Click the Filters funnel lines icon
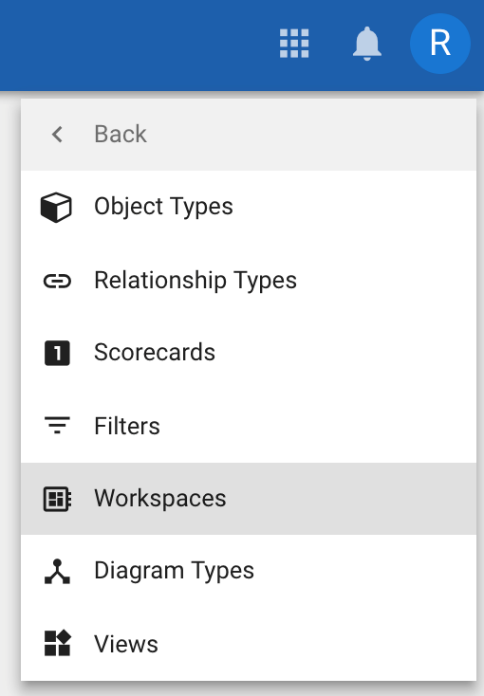The height and width of the screenshot is (696, 484). [57, 425]
